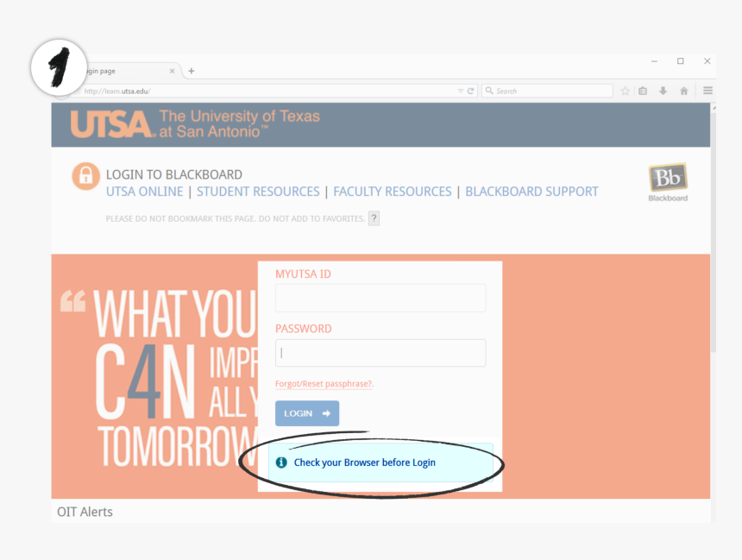Open the bookmarks sidebar clipboard icon
This screenshot has height=560, width=742.
coord(643,90)
